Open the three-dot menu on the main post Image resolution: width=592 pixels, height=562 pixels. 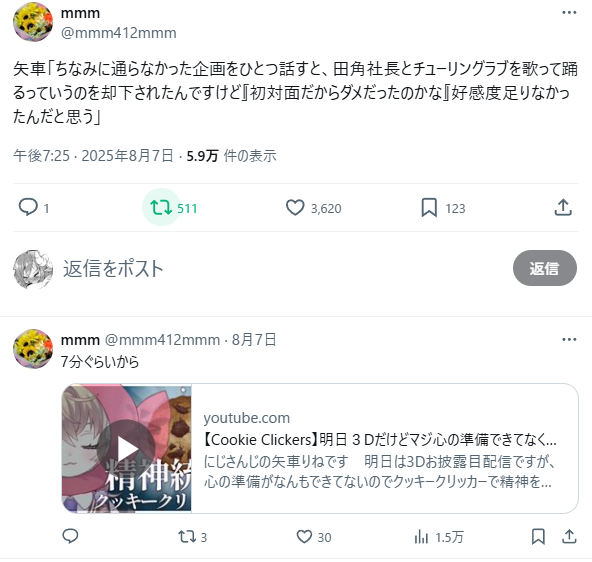coord(569,12)
